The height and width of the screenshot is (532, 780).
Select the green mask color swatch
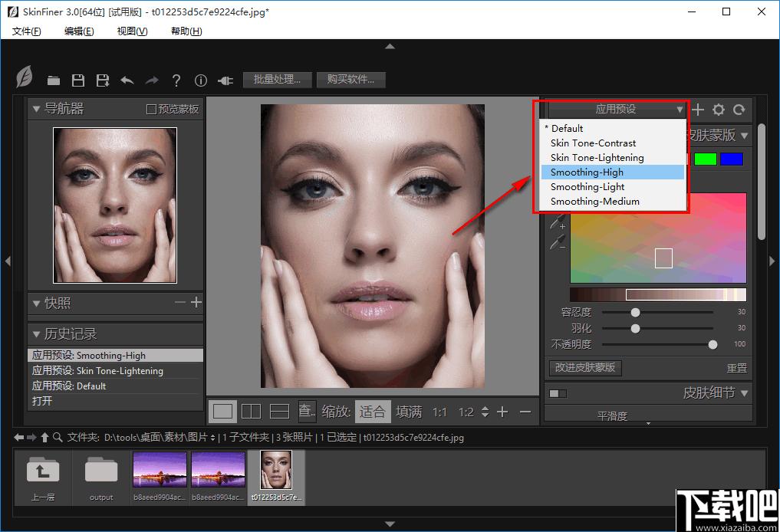pos(706,159)
